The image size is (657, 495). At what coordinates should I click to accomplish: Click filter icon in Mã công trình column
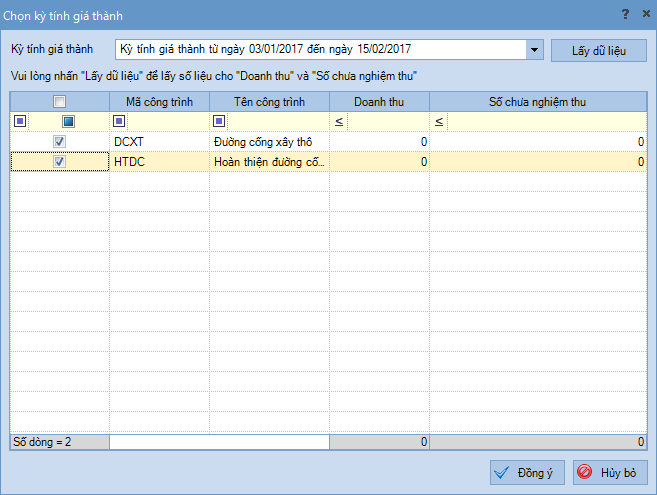coord(119,121)
